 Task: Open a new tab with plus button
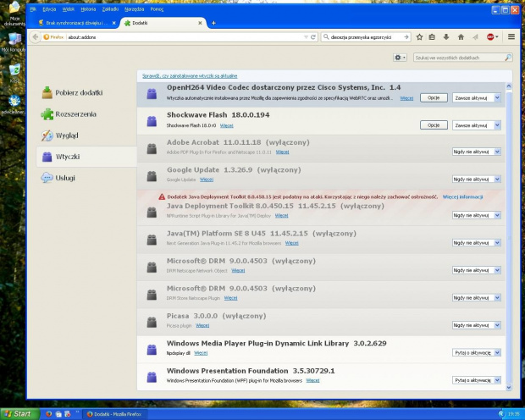tap(213, 23)
